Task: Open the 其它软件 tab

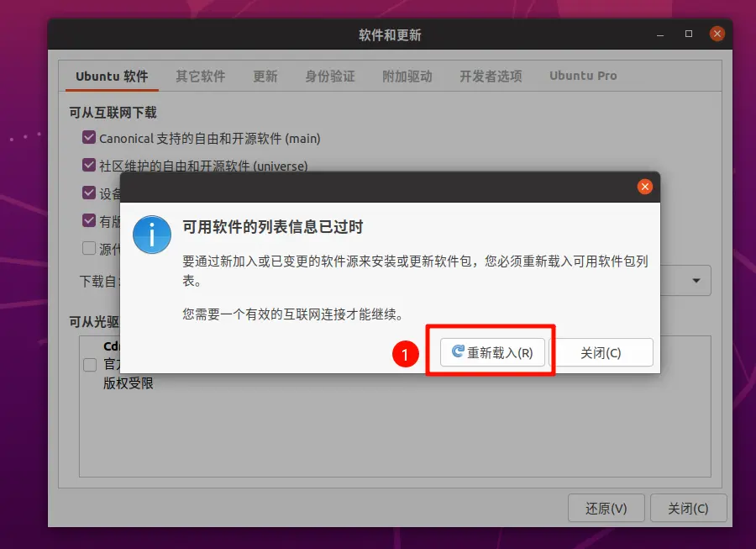Action: 201,77
